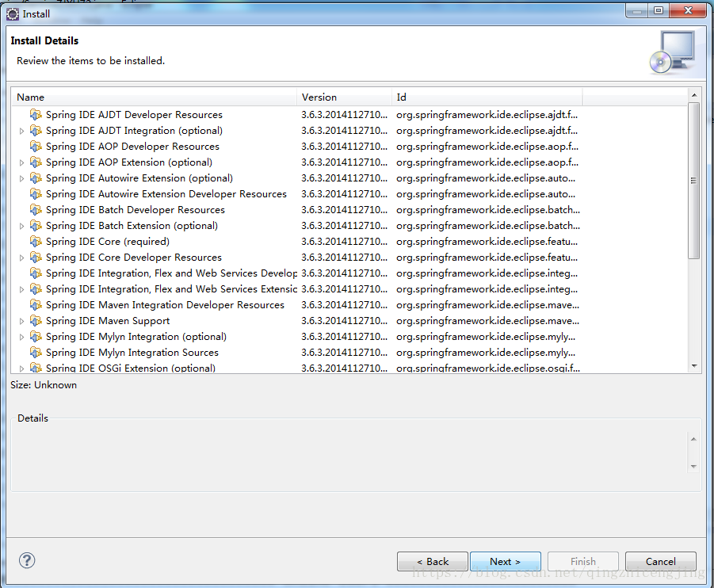Click the Details pane scroll down arrow
The image size is (714, 588).
(x=693, y=467)
